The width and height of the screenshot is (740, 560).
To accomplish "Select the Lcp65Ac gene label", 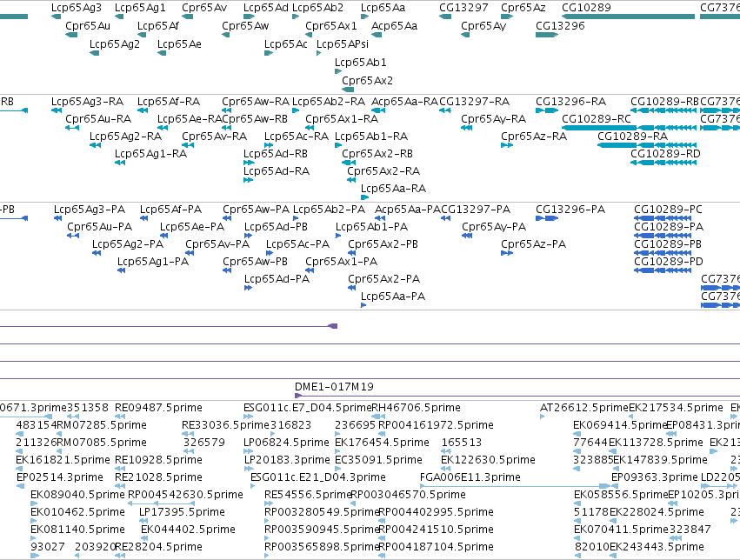I will point(286,43).
